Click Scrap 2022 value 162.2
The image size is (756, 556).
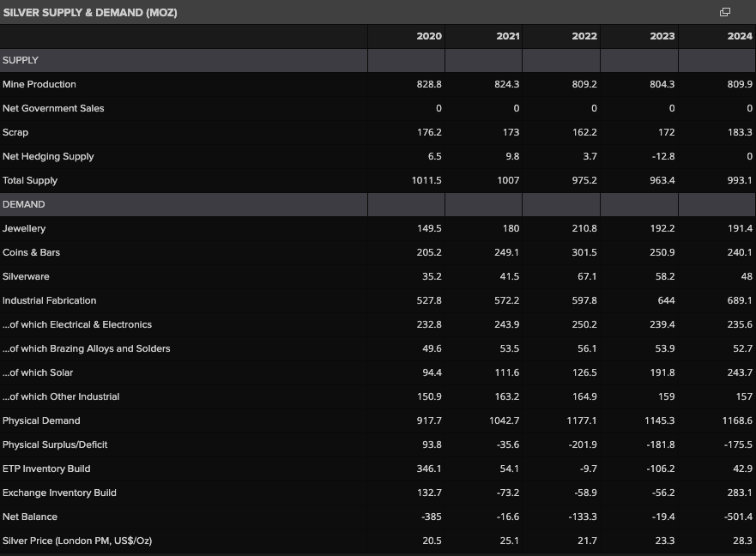click(584, 133)
